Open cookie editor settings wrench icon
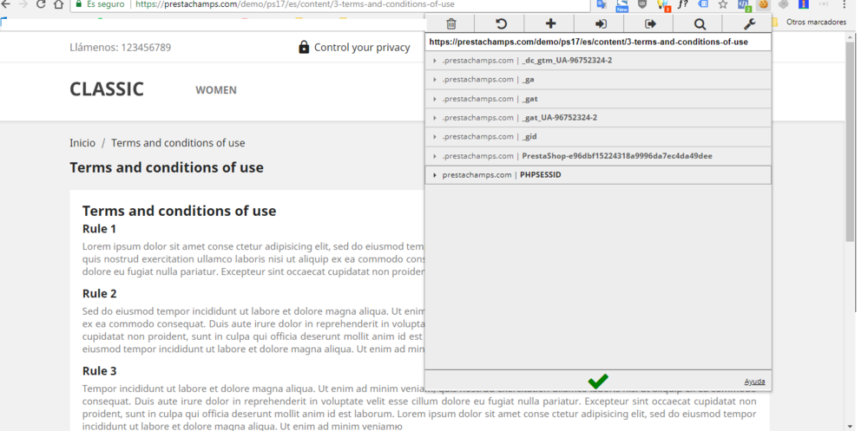868x431 pixels. [749, 23]
